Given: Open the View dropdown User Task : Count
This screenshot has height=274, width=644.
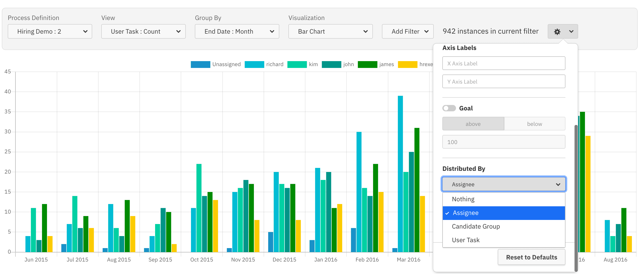Looking at the screenshot, I should coord(143,32).
